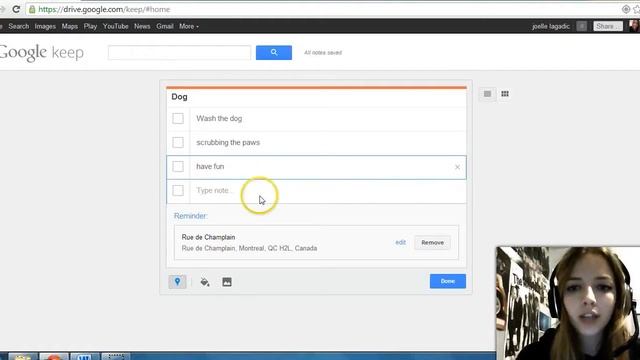The image size is (640, 360).
Task: Open the note color paint bucket
Action: coord(205,282)
